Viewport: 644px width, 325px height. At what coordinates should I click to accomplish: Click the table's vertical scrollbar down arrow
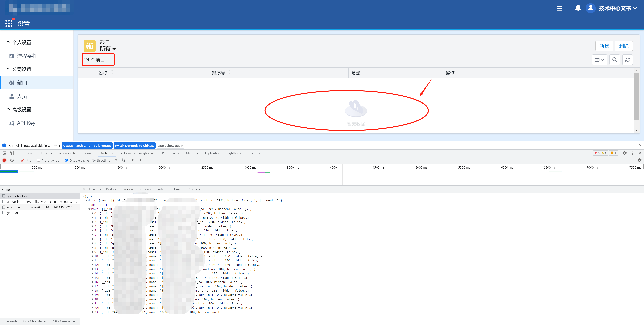[636, 130]
